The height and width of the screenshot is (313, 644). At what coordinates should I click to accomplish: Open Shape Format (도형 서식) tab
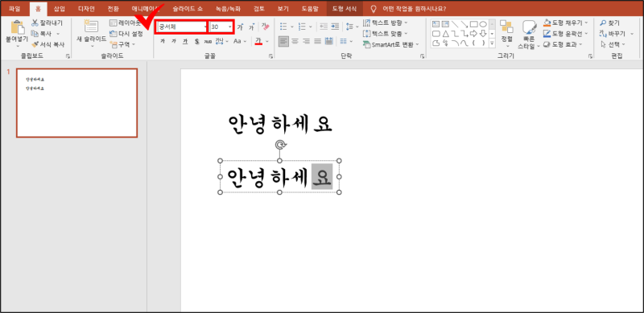[x=345, y=9]
